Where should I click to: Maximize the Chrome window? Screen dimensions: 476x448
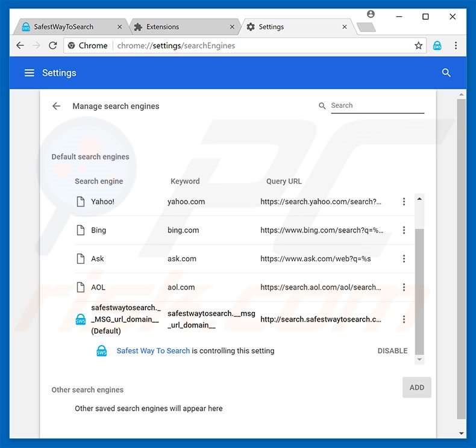click(425, 17)
